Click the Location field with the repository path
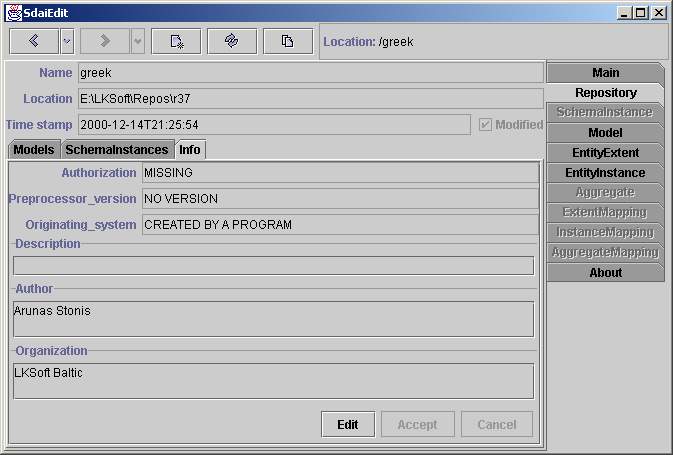 point(311,99)
